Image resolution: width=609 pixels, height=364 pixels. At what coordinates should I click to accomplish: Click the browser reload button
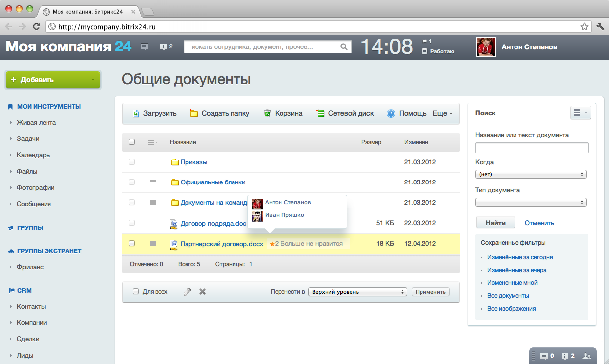[36, 27]
